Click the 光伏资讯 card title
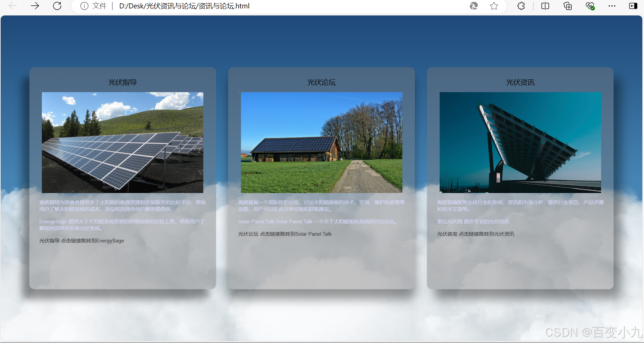 [520, 82]
